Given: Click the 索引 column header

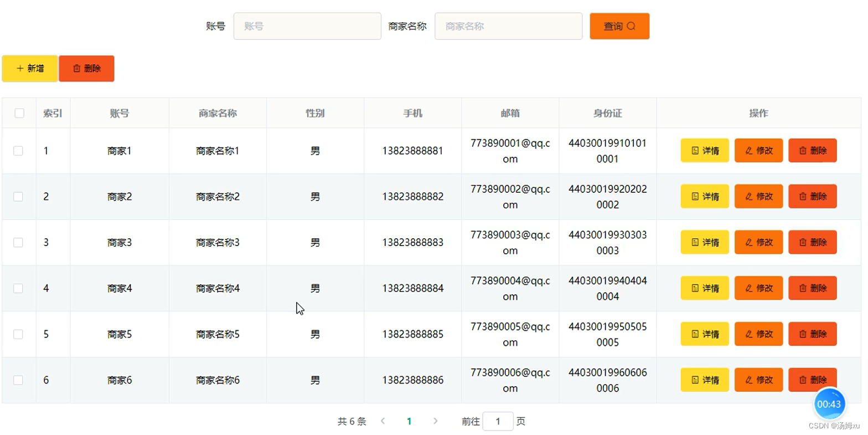Looking at the screenshot, I should point(53,113).
